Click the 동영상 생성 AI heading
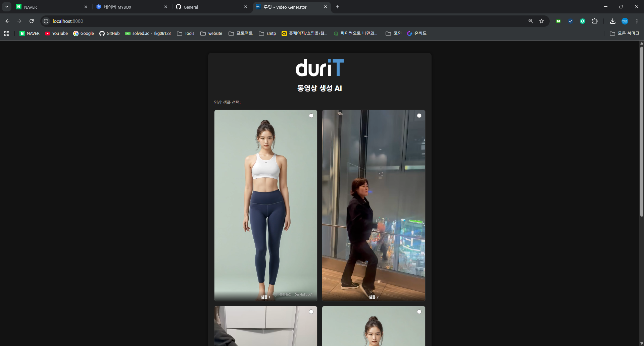Image resolution: width=644 pixels, height=346 pixels. click(319, 88)
